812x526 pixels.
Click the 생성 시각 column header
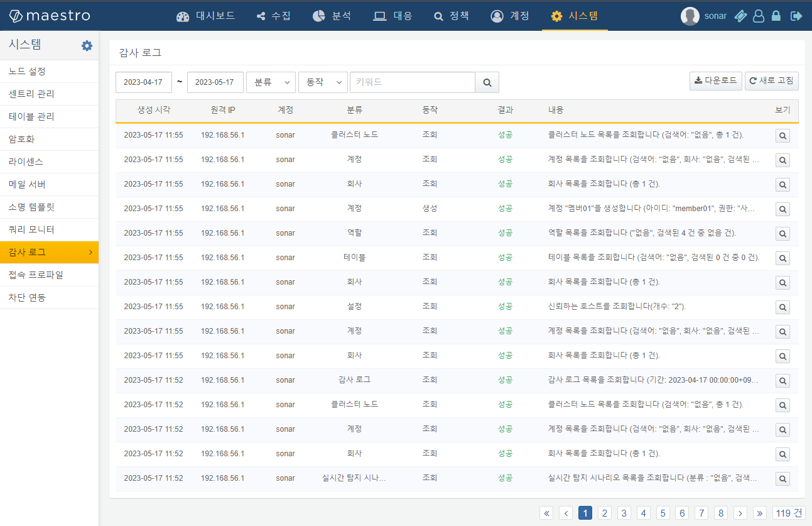coord(154,110)
